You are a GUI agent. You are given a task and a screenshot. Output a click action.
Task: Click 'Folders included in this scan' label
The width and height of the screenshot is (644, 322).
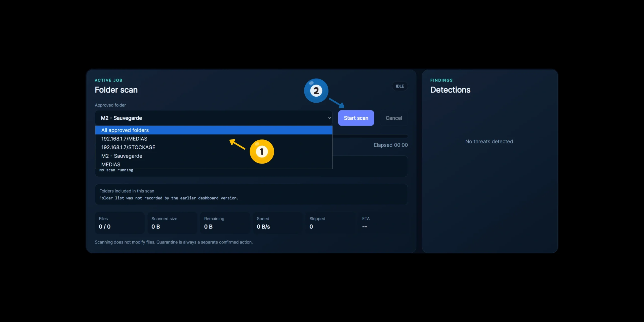127,191
